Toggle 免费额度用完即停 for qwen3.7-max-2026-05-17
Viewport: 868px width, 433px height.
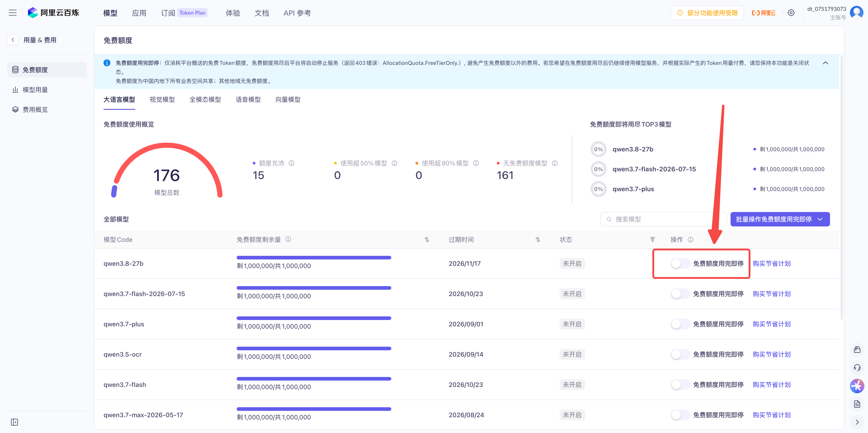click(680, 415)
